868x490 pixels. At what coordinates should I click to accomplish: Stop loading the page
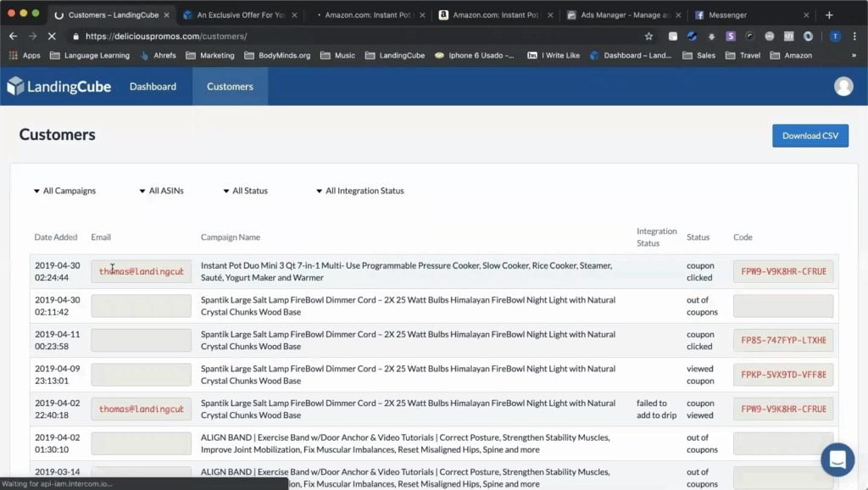coord(52,36)
